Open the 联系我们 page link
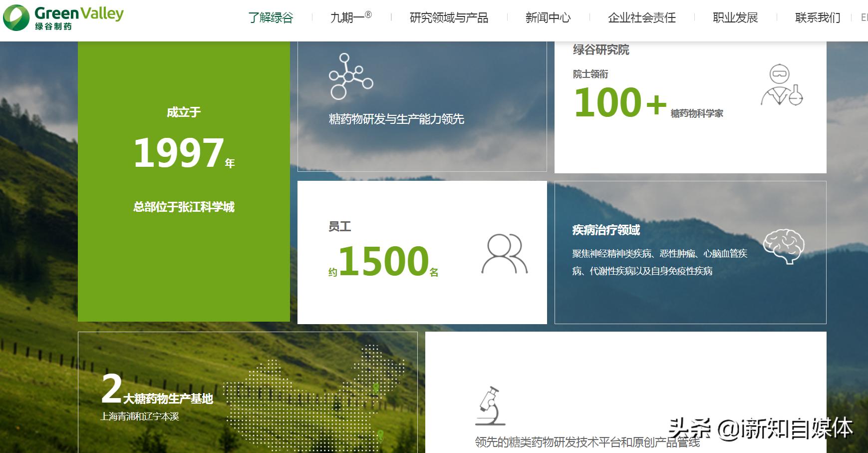 817,17
